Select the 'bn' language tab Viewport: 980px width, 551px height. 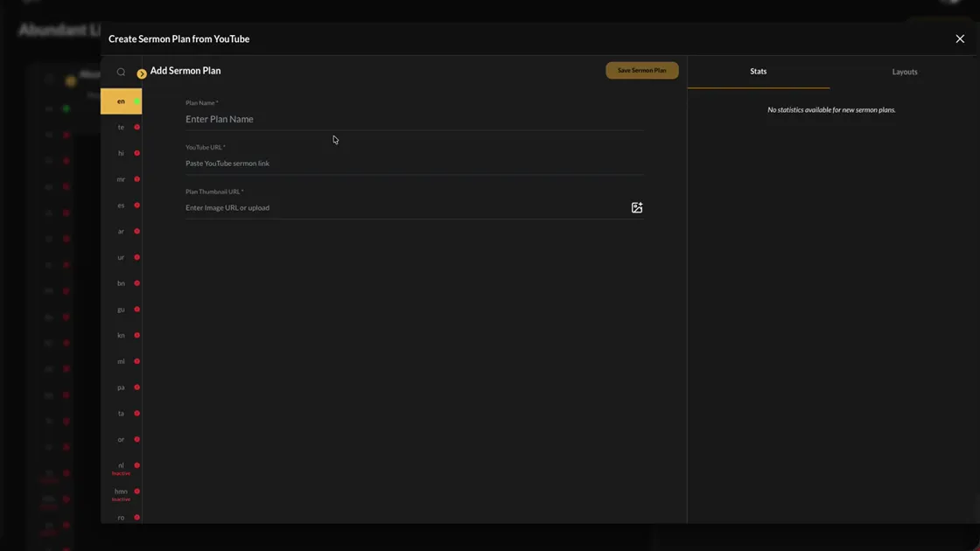[122, 283]
